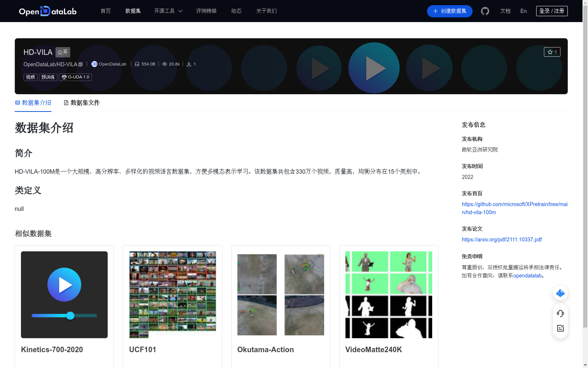Click the OpenDataLab/HD-VILA path text

(x=50, y=64)
